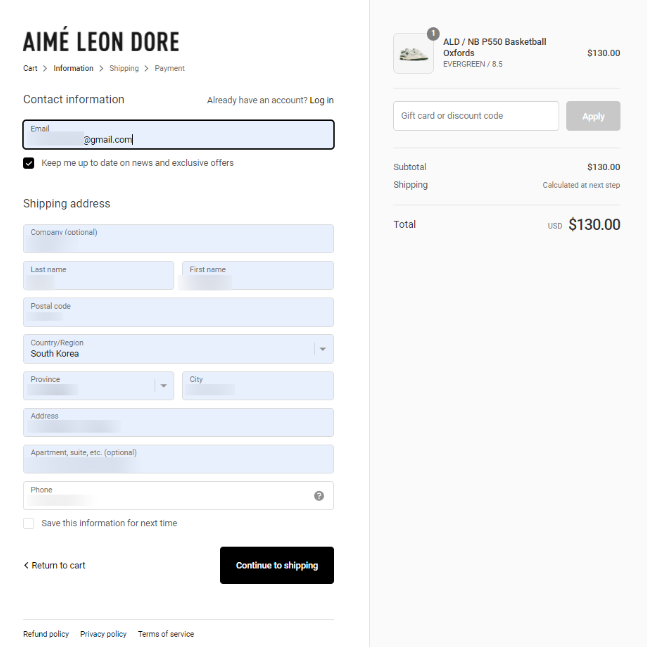The height and width of the screenshot is (647, 647).
Task: Open the Country/Region dropdown showing South Korea
Action: pos(178,349)
